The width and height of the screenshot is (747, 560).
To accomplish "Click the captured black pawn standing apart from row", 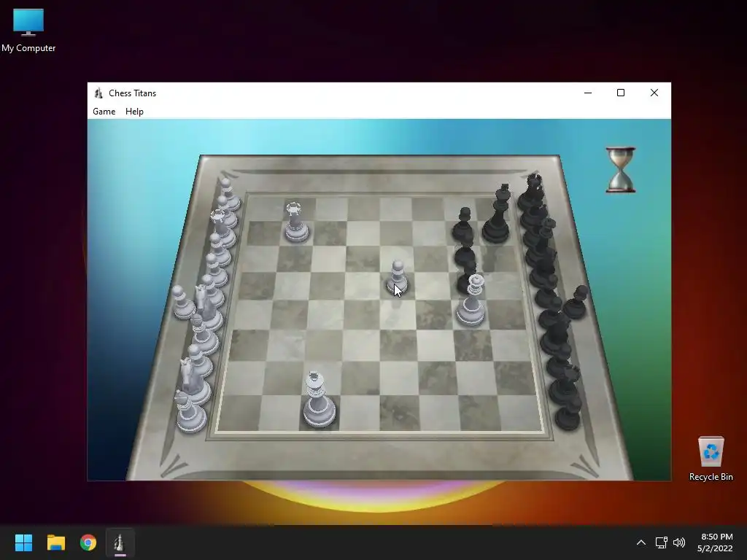I will [x=577, y=303].
